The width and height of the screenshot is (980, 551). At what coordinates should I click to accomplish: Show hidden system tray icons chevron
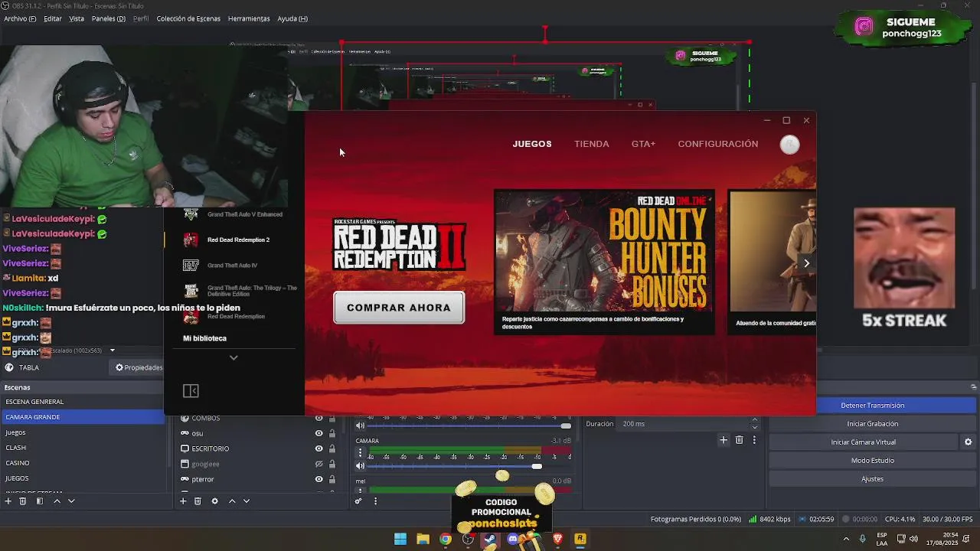pos(846,539)
